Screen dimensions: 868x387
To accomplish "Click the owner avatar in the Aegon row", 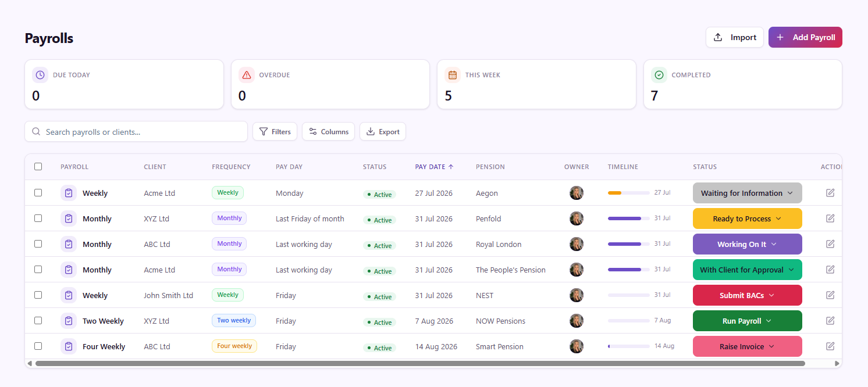I will (x=577, y=193).
